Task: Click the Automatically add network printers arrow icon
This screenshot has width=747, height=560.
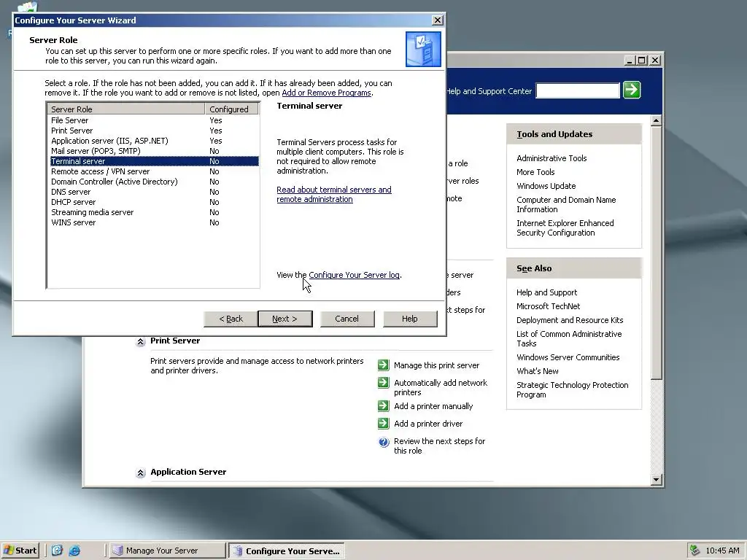Action: click(384, 383)
